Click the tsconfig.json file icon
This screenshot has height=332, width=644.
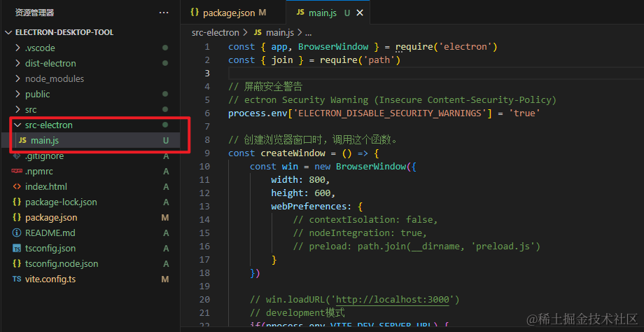(17, 248)
